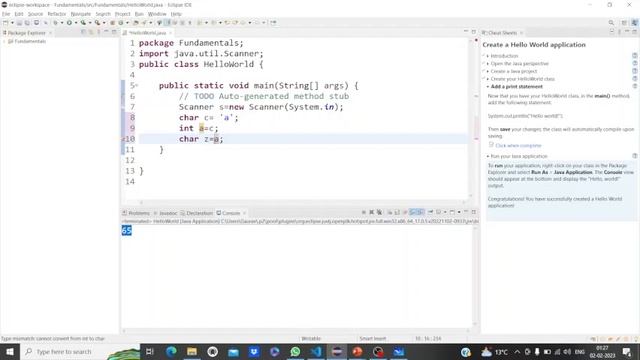This screenshot has height=360, width=640.
Task: Click the Eclipse icon in the taskbar
Action: [337, 351]
